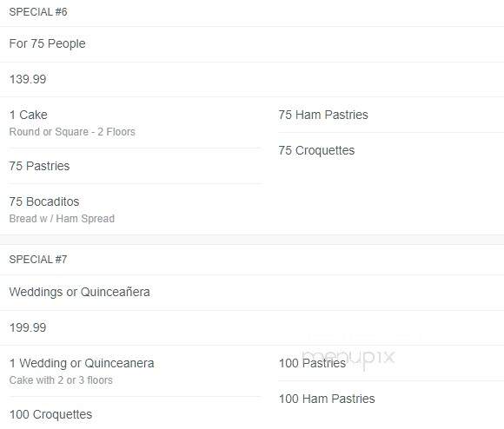Select 1 Wedding or Quinceanera item
This screenshot has width=504, height=429.
82,363
